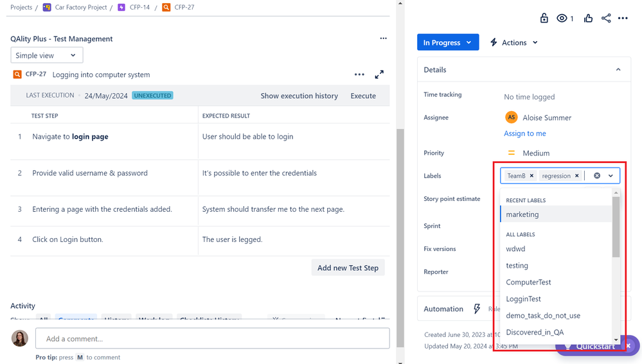Click the Medium priority icon
642x364 pixels.
click(511, 153)
